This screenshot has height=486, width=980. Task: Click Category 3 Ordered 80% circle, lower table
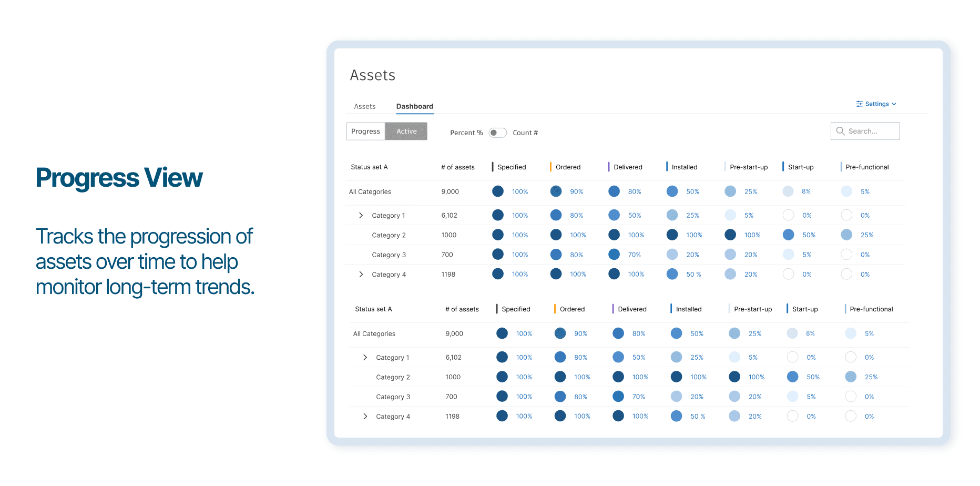pos(560,397)
